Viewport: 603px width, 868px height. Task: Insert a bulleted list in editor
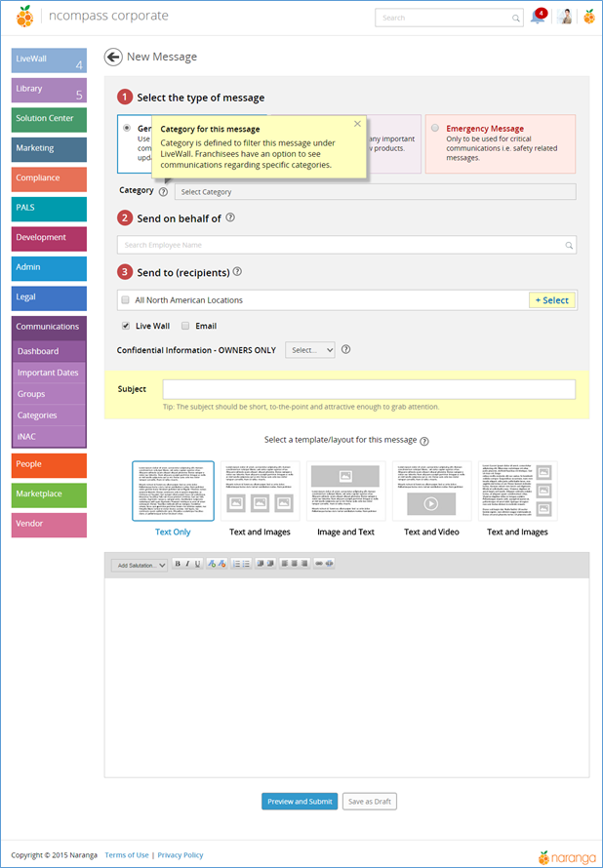(x=247, y=564)
